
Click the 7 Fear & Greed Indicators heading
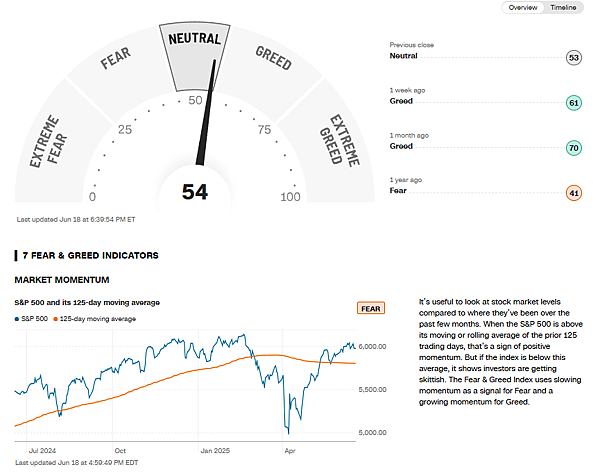[90, 256]
